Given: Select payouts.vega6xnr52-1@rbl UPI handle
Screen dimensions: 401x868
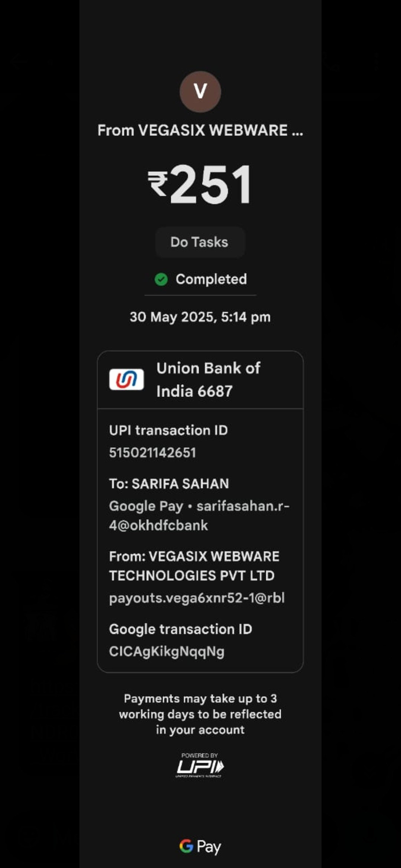Looking at the screenshot, I should [x=197, y=598].
